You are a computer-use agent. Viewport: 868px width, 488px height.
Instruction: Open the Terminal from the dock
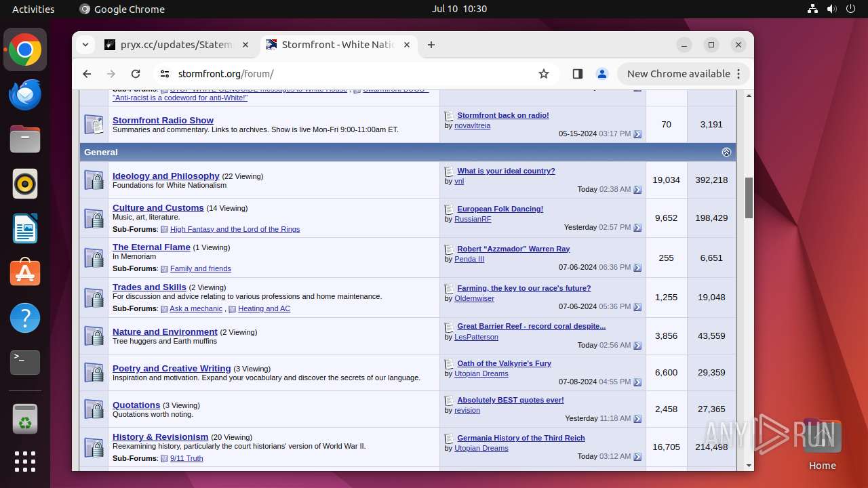coord(25,363)
